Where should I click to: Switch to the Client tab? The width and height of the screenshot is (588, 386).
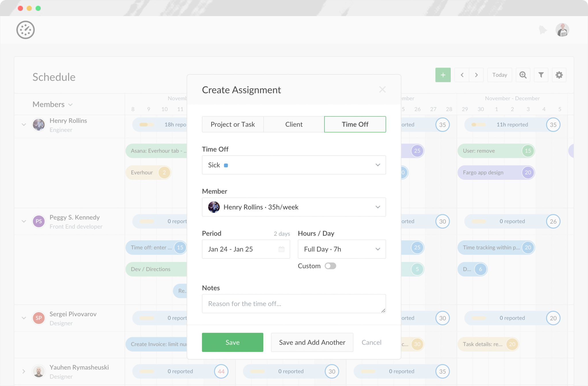[294, 124]
